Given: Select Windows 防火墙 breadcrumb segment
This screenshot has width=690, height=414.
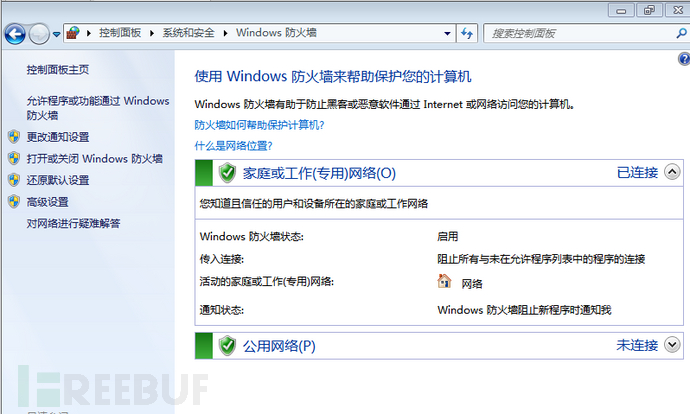Looking at the screenshot, I should pyautogui.click(x=276, y=33).
